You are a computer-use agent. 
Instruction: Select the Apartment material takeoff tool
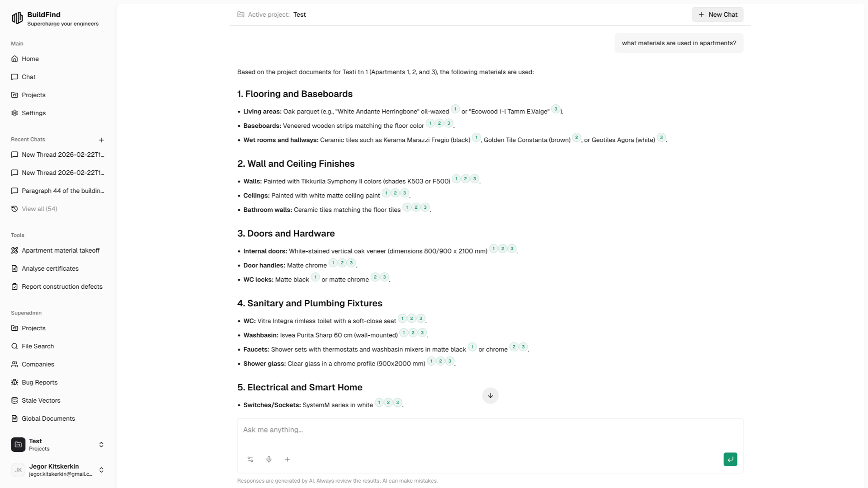(x=61, y=250)
